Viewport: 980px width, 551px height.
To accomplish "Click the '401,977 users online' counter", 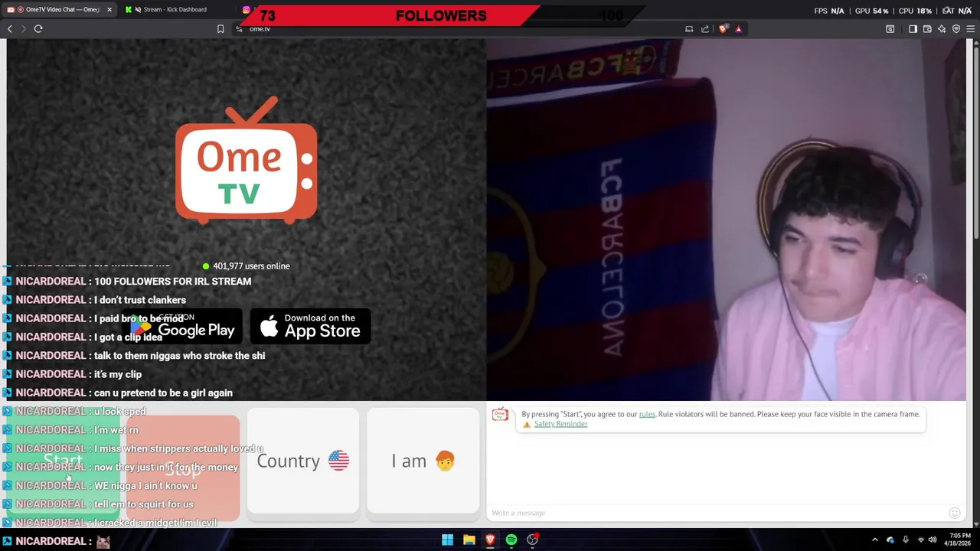I will tap(246, 266).
